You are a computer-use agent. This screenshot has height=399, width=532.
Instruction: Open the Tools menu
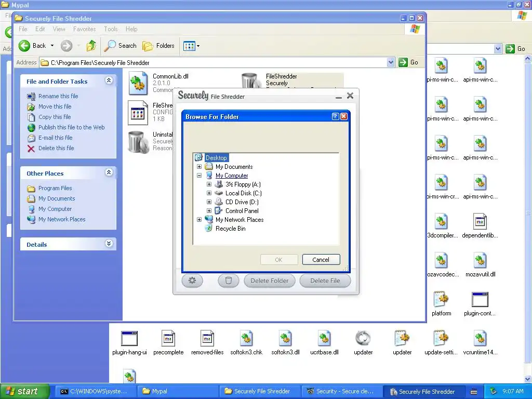[x=111, y=29]
